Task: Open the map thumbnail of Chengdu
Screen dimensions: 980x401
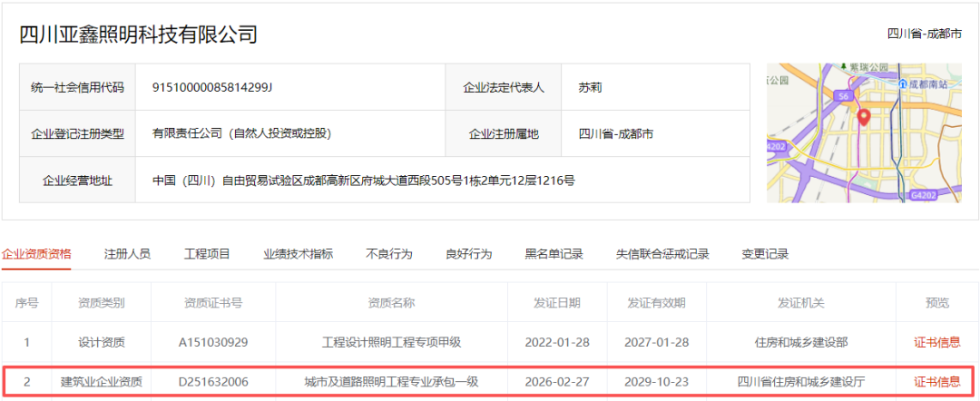Action: click(864, 132)
